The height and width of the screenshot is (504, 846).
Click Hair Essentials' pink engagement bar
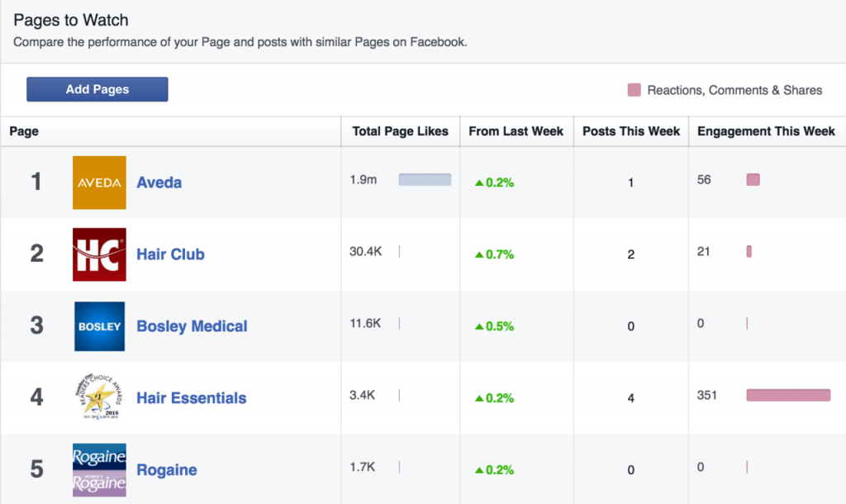point(788,395)
